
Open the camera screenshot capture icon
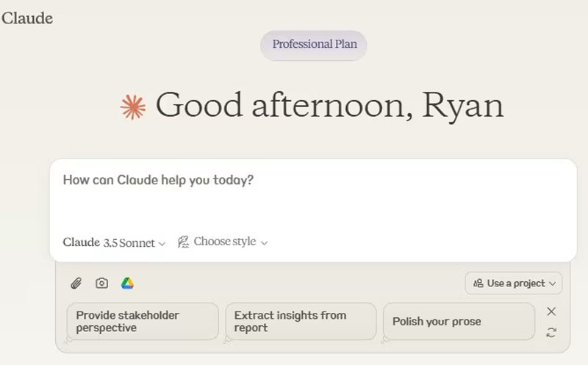(101, 283)
